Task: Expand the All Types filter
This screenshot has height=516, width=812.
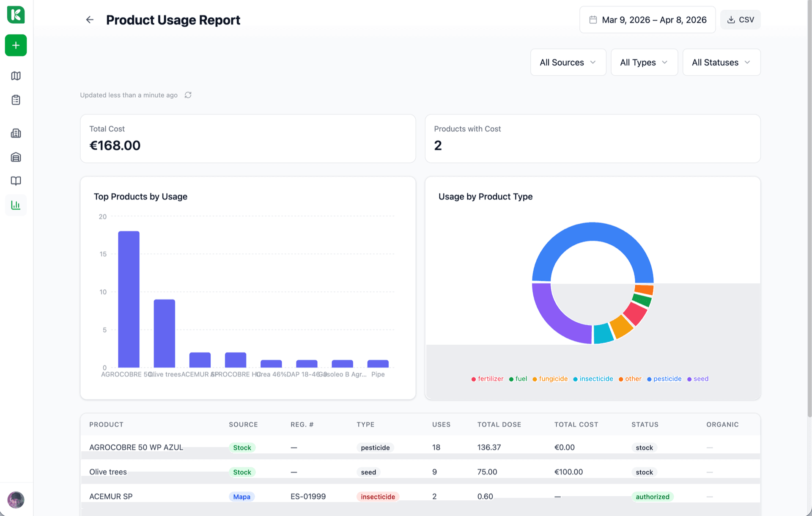Action: (x=644, y=62)
